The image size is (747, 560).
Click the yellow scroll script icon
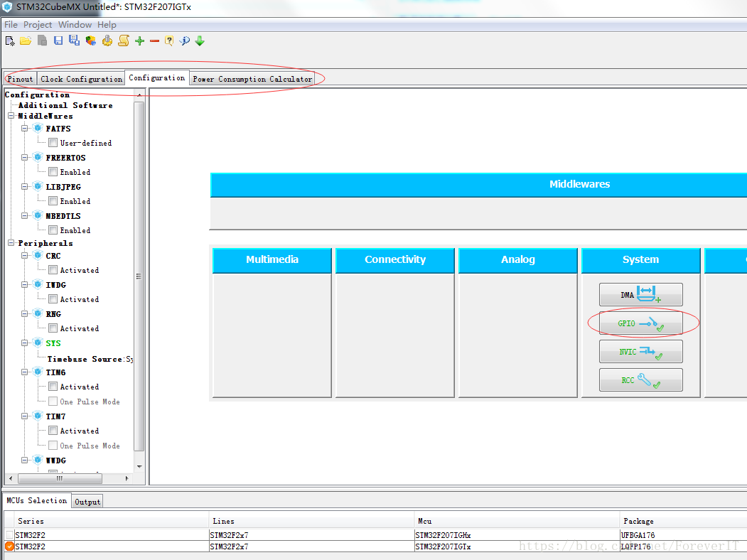[x=124, y=41]
